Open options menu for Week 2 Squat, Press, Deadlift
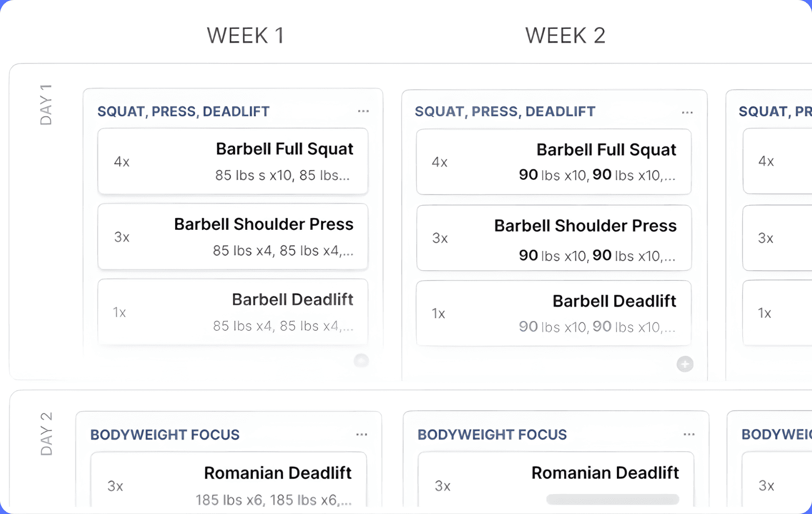This screenshot has width=812, height=514. (687, 112)
